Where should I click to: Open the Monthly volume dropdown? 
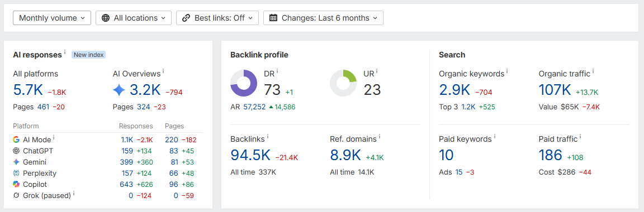click(x=52, y=18)
